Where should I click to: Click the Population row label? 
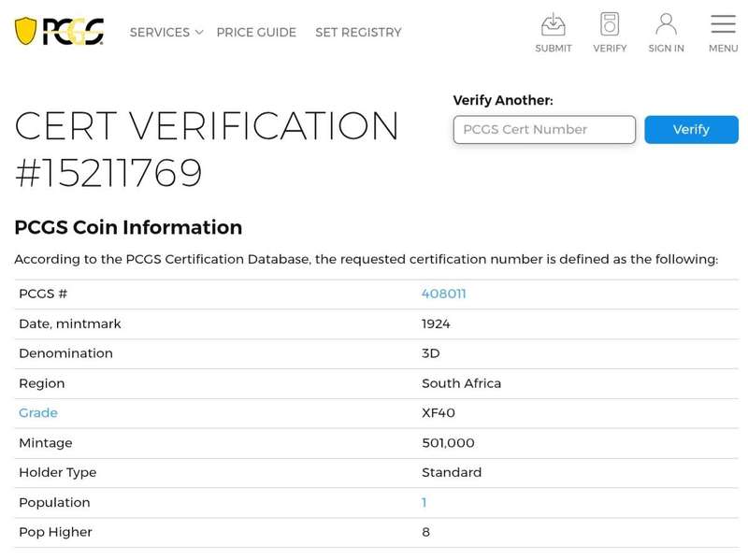(54, 503)
